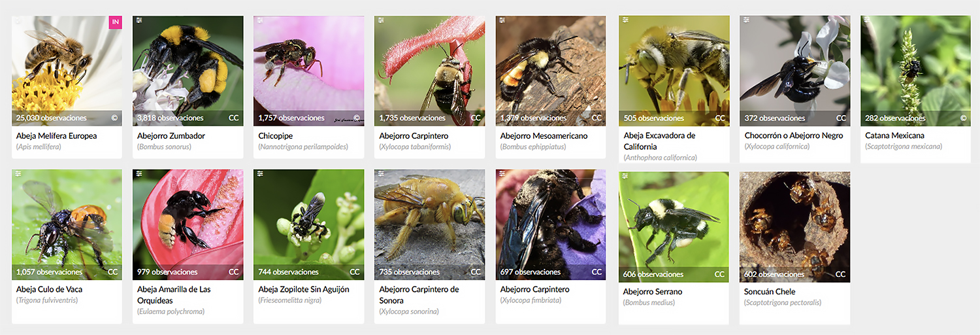Image resolution: width=980 pixels, height=335 pixels.
Task: Click the sliders icon on Abejorro Mesoamericano photo
Action: click(x=502, y=20)
